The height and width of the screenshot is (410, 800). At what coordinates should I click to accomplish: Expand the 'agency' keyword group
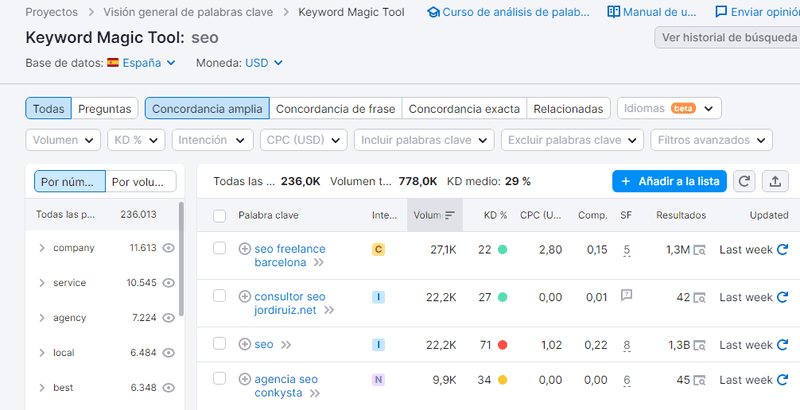42,318
